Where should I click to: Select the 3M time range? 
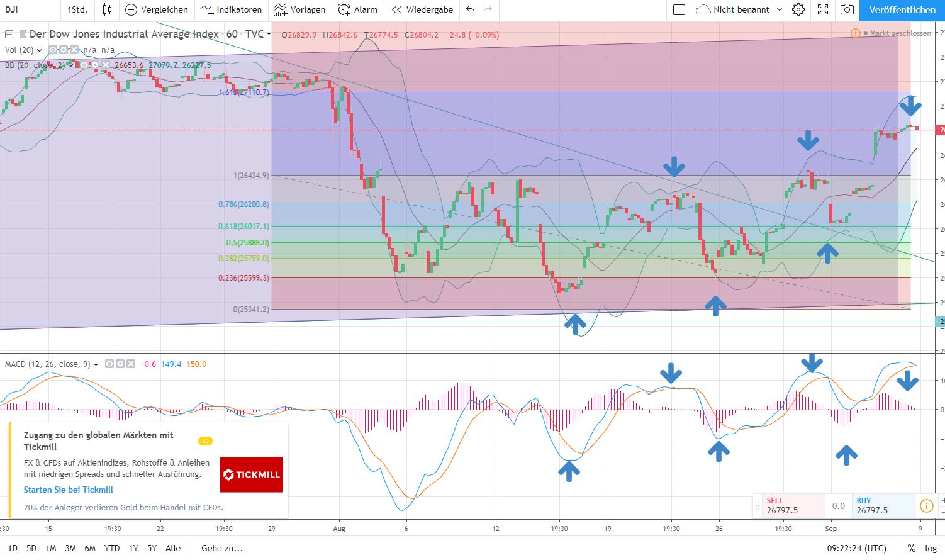tap(70, 548)
